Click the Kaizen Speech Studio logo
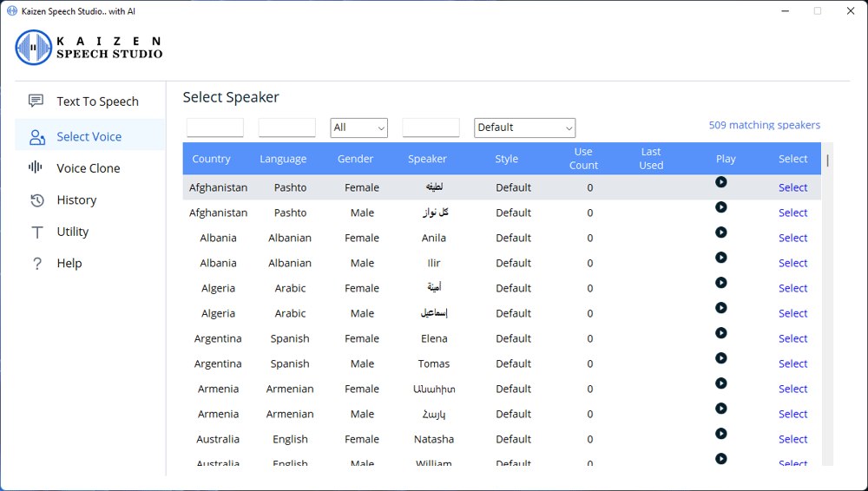Image resolution: width=868 pixels, height=491 pixels. pyautogui.click(x=89, y=48)
